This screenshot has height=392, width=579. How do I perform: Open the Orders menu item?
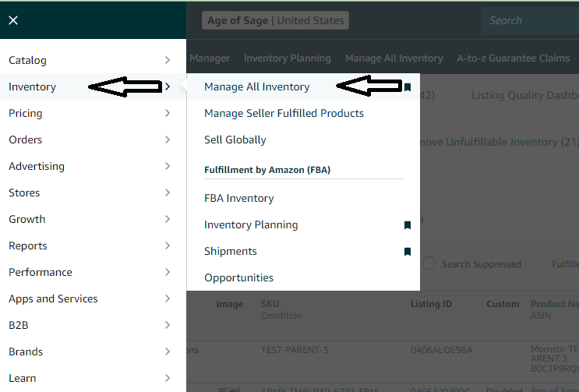coord(93,140)
